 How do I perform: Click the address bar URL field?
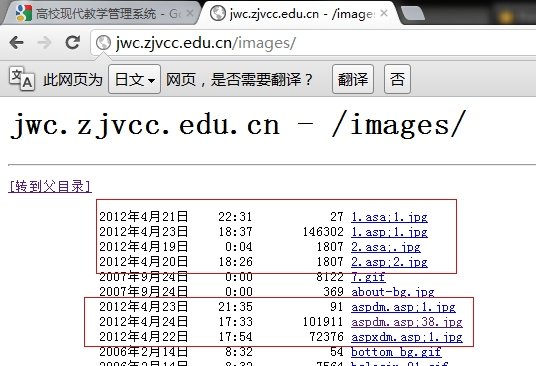pyautogui.click(x=314, y=43)
